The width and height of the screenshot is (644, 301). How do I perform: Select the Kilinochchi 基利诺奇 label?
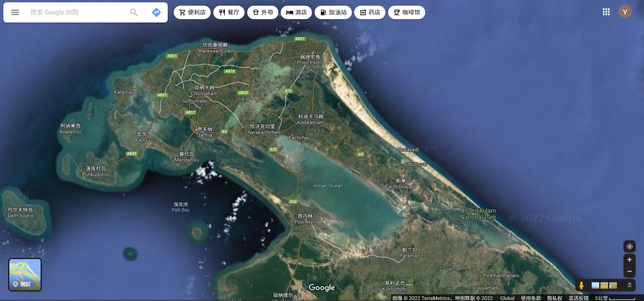point(395,286)
